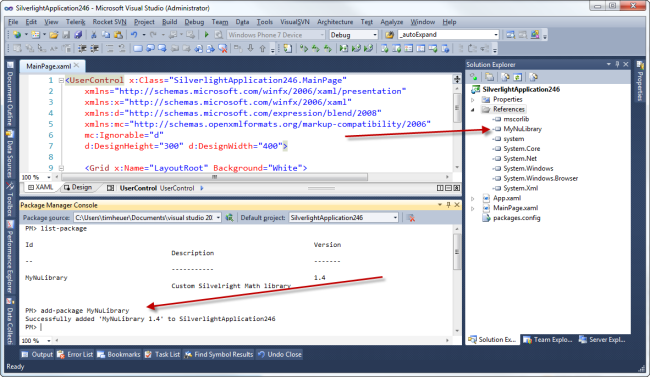
Task: Collapse the Grid outlining at line 9
Action: (x=61, y=168)
